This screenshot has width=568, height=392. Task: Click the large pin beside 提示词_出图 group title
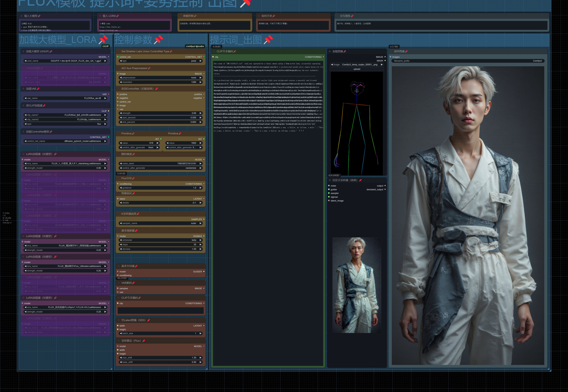click(x=268, y=40)
